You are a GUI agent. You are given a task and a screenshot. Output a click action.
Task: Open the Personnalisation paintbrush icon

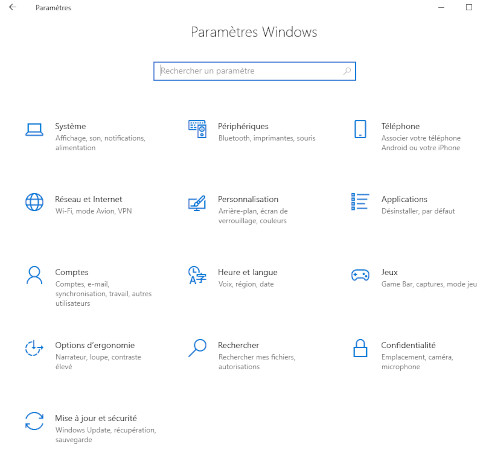click(x=197, y=203)
